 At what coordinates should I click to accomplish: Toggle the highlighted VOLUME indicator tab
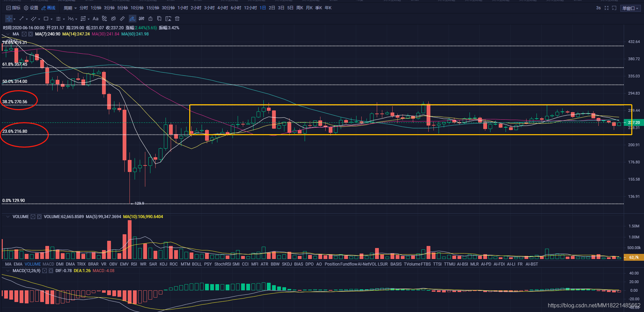click(x=33, y=264)
